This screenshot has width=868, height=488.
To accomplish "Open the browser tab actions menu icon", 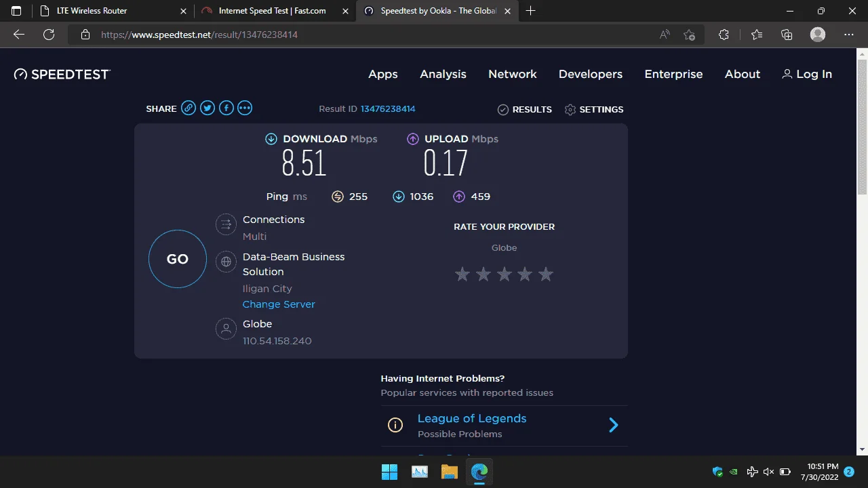I will pyautogui.click(x=16, y=11).
